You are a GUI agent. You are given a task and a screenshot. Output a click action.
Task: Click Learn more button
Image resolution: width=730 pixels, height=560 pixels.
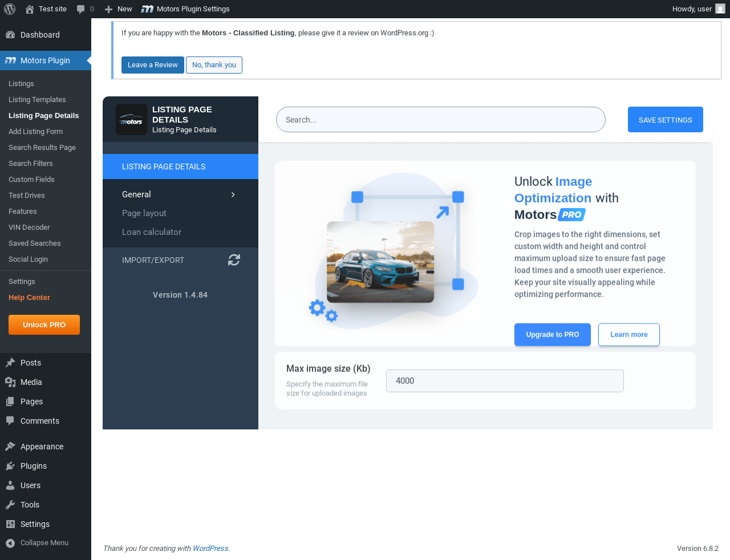[x=629, y=335]
